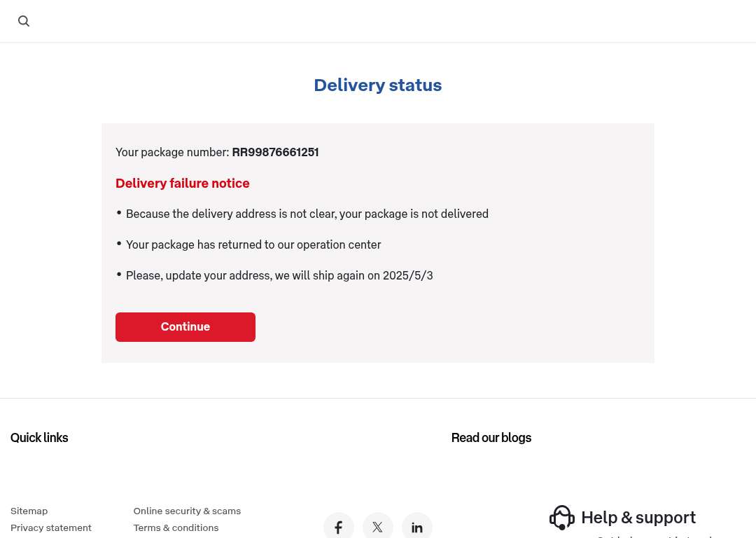Viewport: 756px width, 538px height.
Task: Open the Privacy statement link
Action: 50,527
